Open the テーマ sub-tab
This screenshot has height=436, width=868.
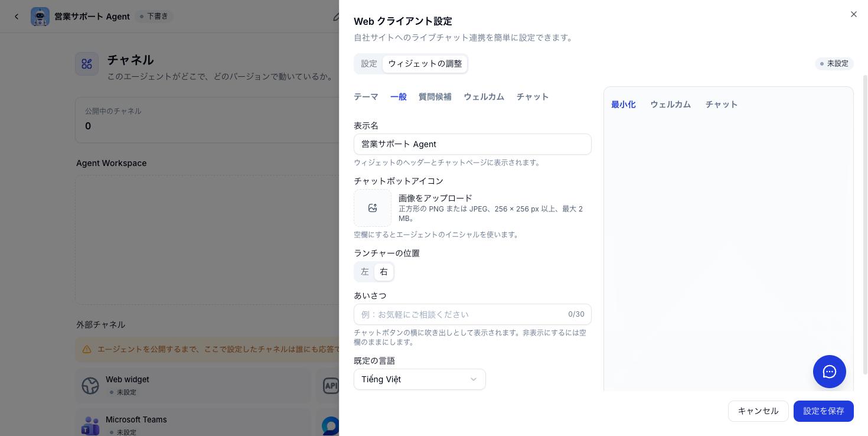366,97
